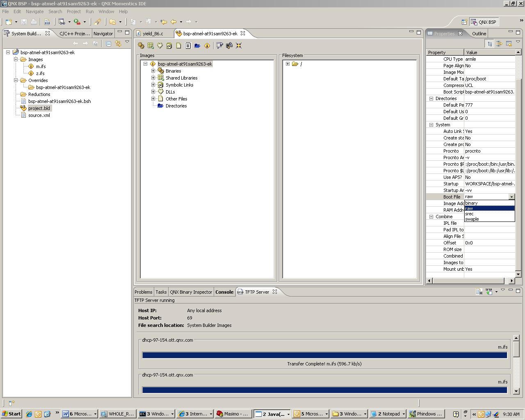Collapse the System category in Properties
Screen dimensions: 525x420
(431, 125)
